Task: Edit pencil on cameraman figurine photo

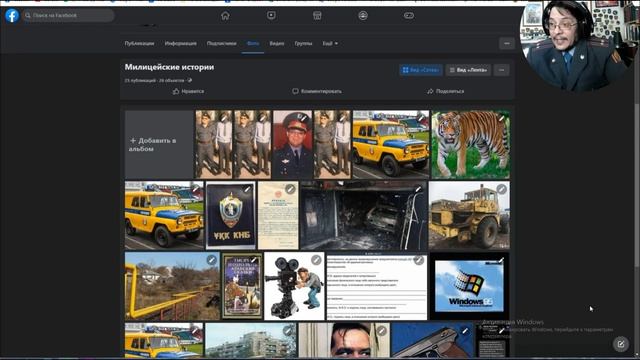Action: click(316, 260)
